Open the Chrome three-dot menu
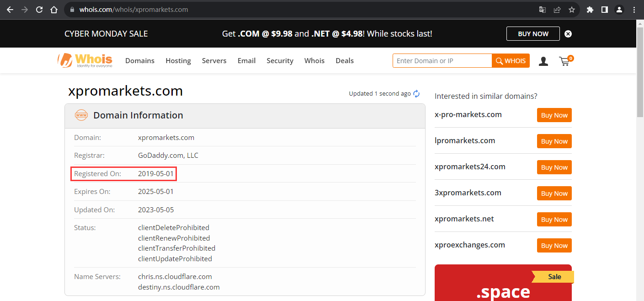The width and height of the screenshot is (644, 301). [x=634, y=10]
